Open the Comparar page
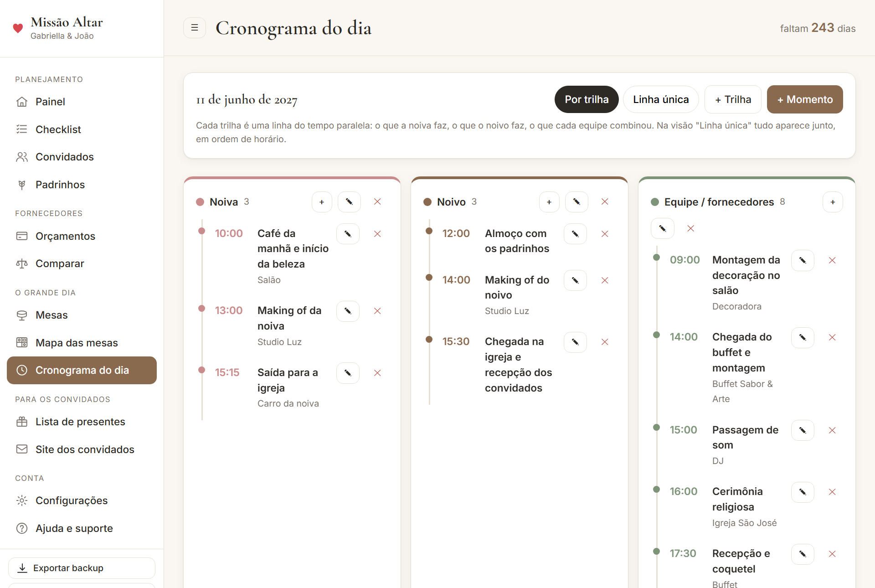Image resolution: width=875 pixels, height=588 pixels. pos(82,263)
